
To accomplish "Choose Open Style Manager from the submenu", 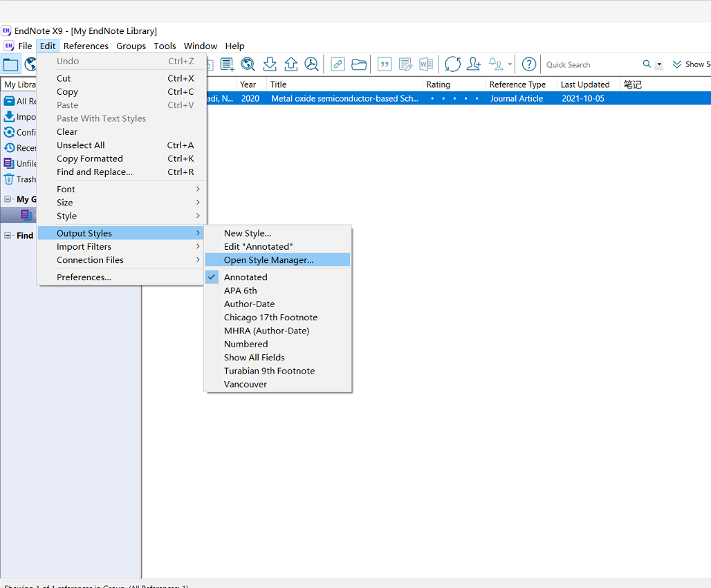I will pyautogui.click(x=268, y=259).
